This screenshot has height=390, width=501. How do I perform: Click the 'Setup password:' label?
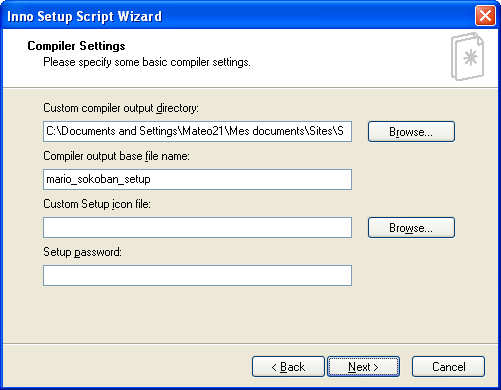82,252
